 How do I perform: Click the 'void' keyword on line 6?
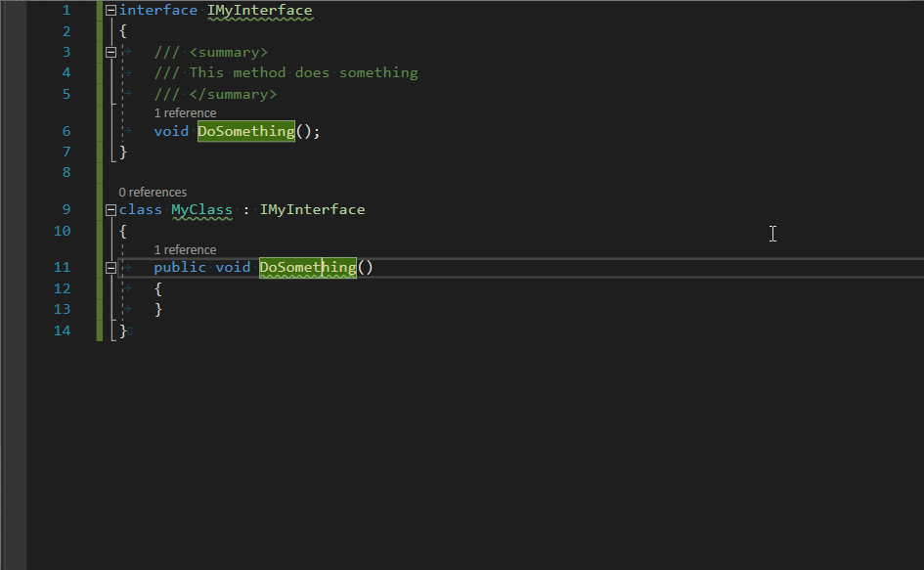pyautogui.click(x=171, y=131)
